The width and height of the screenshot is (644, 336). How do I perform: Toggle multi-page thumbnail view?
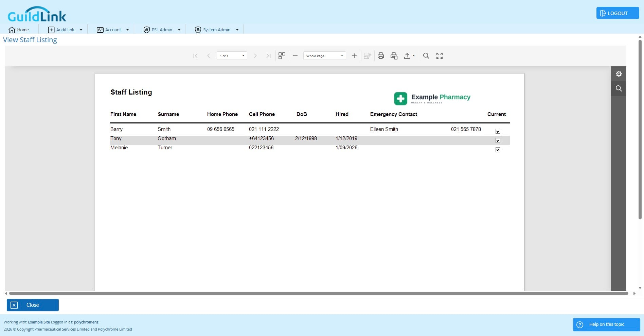pos(282,56)
